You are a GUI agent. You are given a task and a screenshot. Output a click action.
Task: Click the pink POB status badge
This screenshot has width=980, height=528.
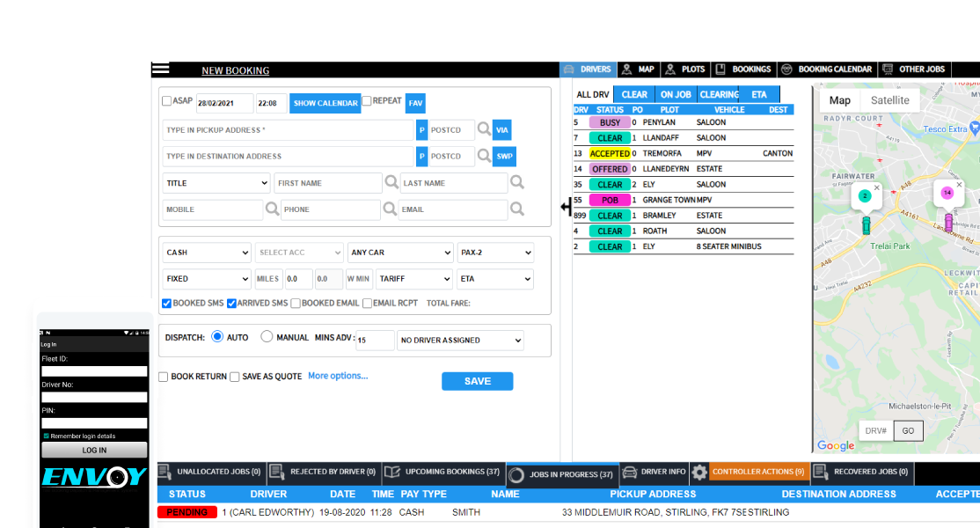[x=610, y=200]
